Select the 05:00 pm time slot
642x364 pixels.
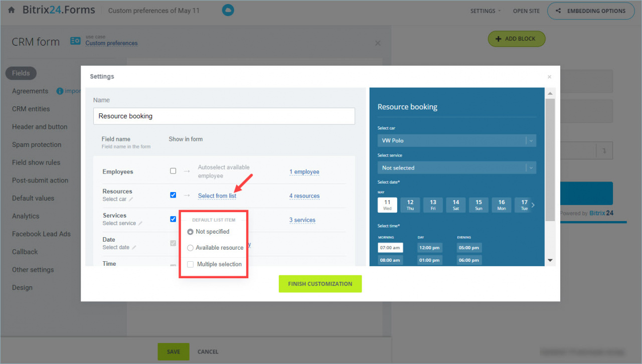coord(469,248)
